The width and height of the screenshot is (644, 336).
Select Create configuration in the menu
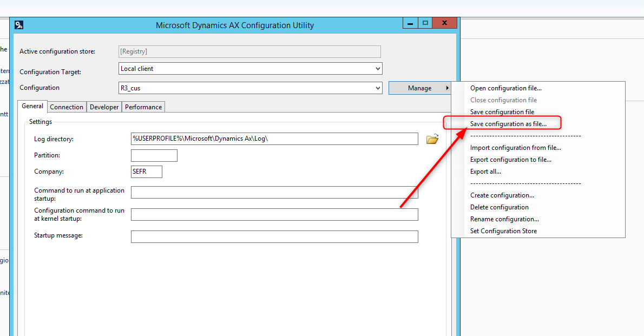pos(502,195)
